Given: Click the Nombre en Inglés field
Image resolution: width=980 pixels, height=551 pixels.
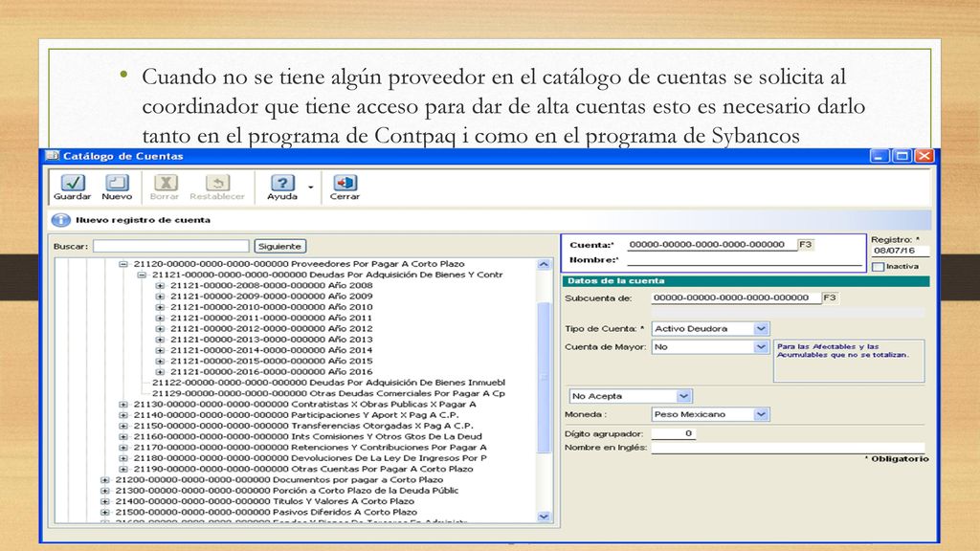Looking at the screenshot, I should [x=788, y=448].
